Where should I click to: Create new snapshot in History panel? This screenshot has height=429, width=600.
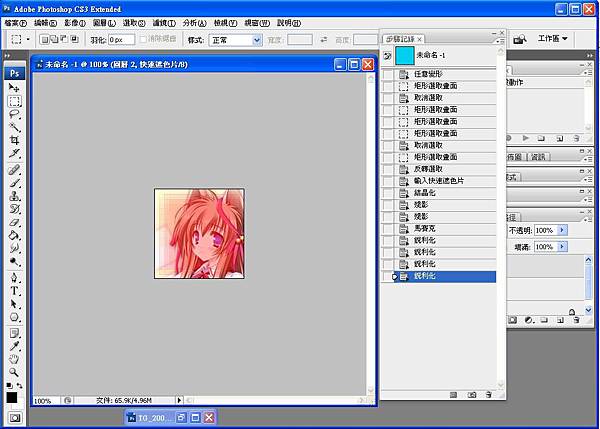472,395
